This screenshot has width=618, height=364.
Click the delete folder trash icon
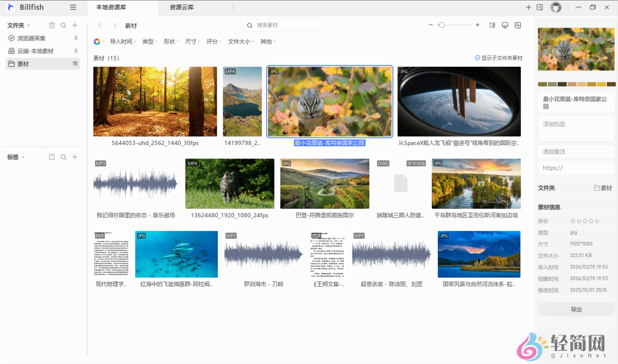52,25
